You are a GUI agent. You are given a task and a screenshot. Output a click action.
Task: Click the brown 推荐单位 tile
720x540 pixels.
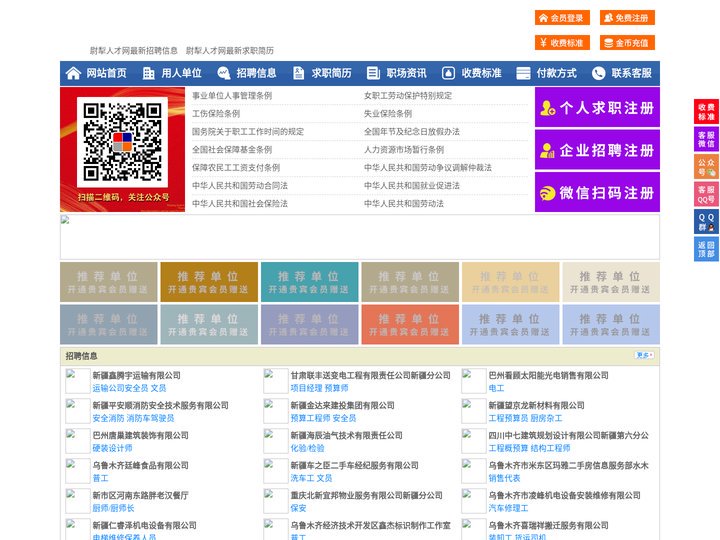tap(209, 282)
